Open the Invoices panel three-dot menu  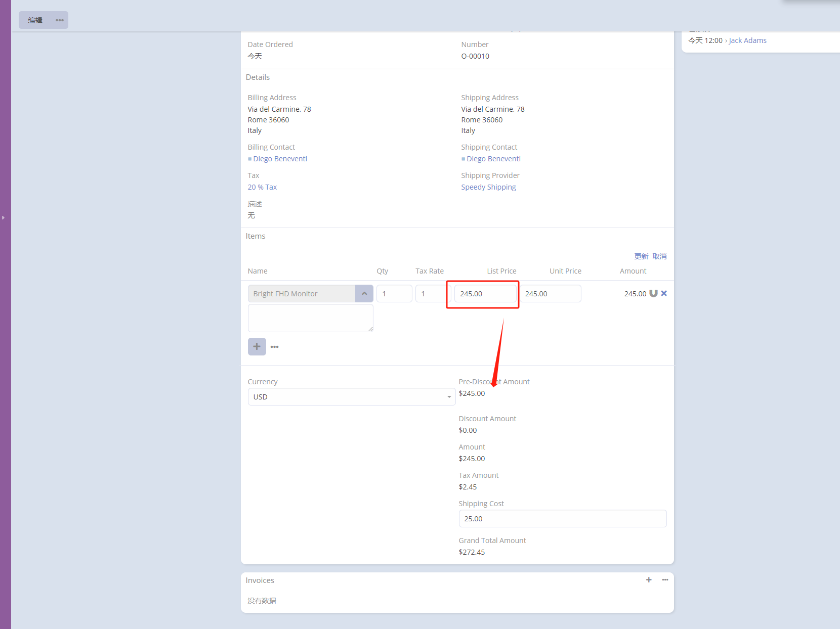tap(665, 580)
